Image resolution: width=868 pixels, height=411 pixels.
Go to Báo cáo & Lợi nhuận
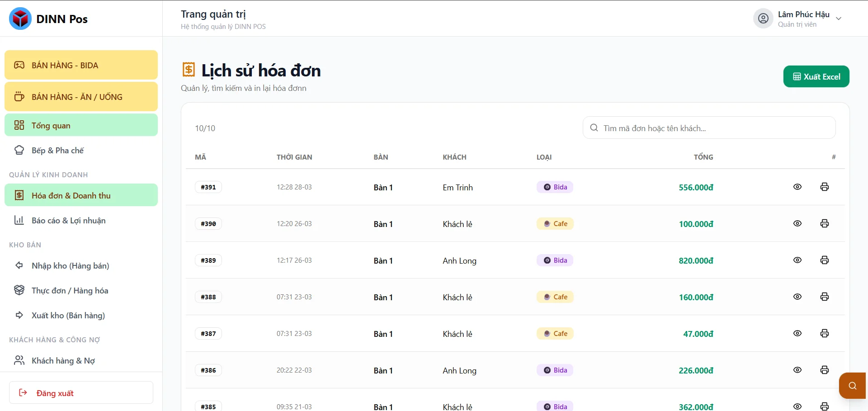(68, 221)
